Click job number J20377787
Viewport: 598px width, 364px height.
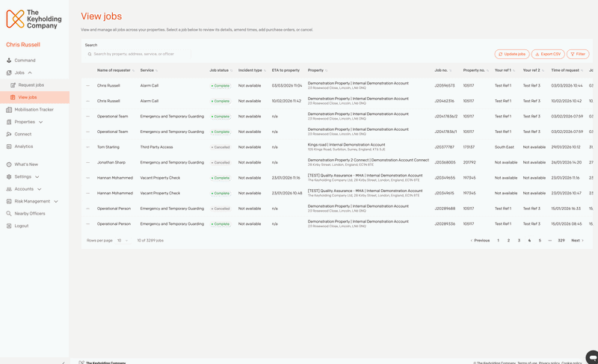(444, 147)
